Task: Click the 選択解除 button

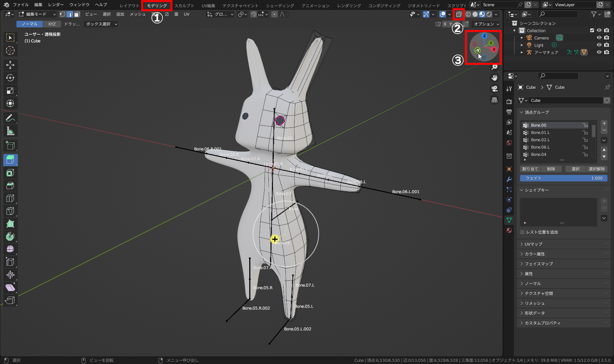Action: (597, 169)
